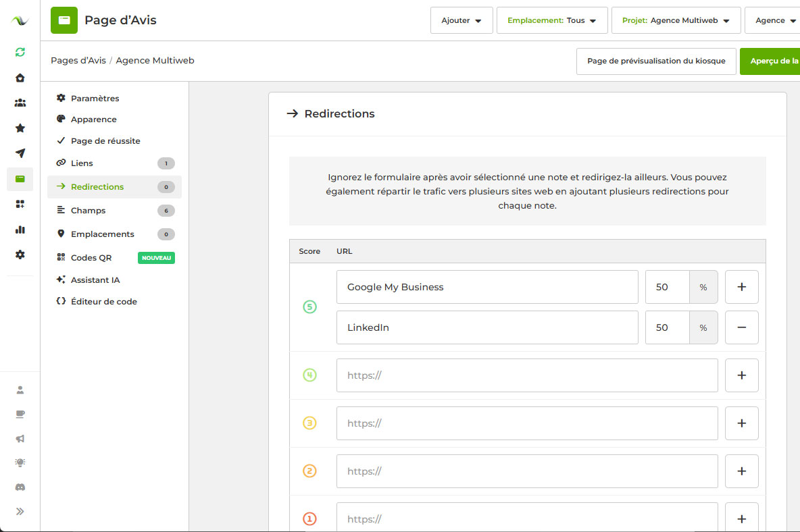The width and height of the screenshot is (800, 532).
Task: Open the home dashboard icon
Action: tap(20, 78)
